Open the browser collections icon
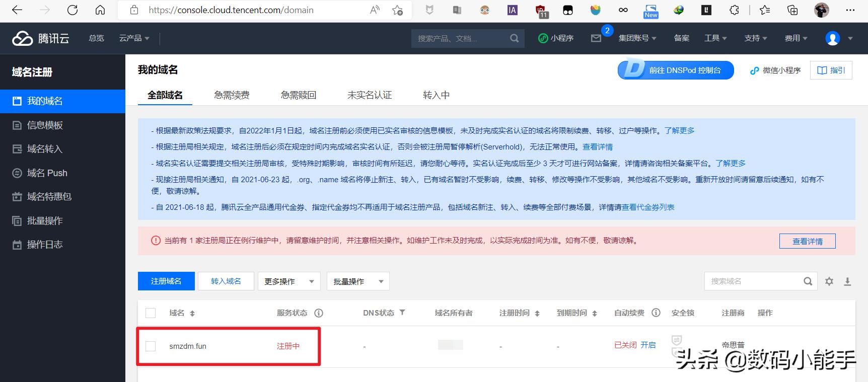 (x=792, y=10)
